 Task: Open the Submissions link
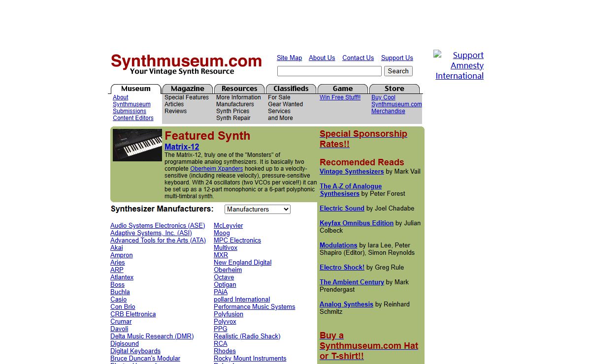[x=130, y=111]
